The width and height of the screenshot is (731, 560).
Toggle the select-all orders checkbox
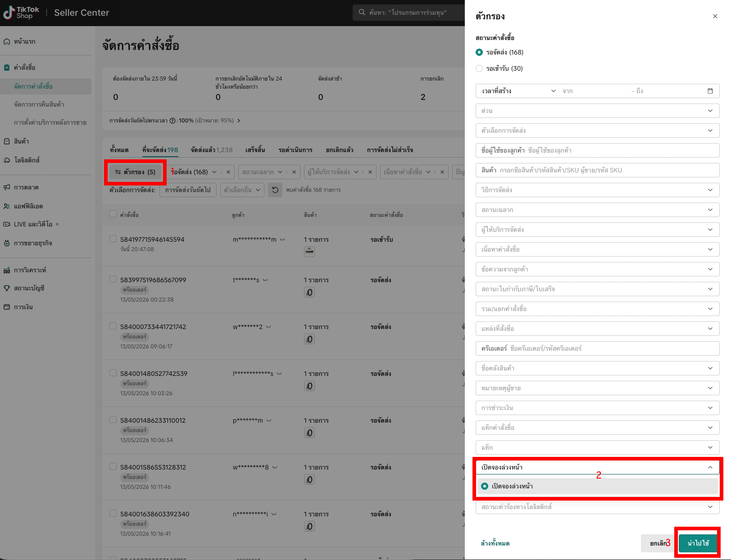pos(113,214)
